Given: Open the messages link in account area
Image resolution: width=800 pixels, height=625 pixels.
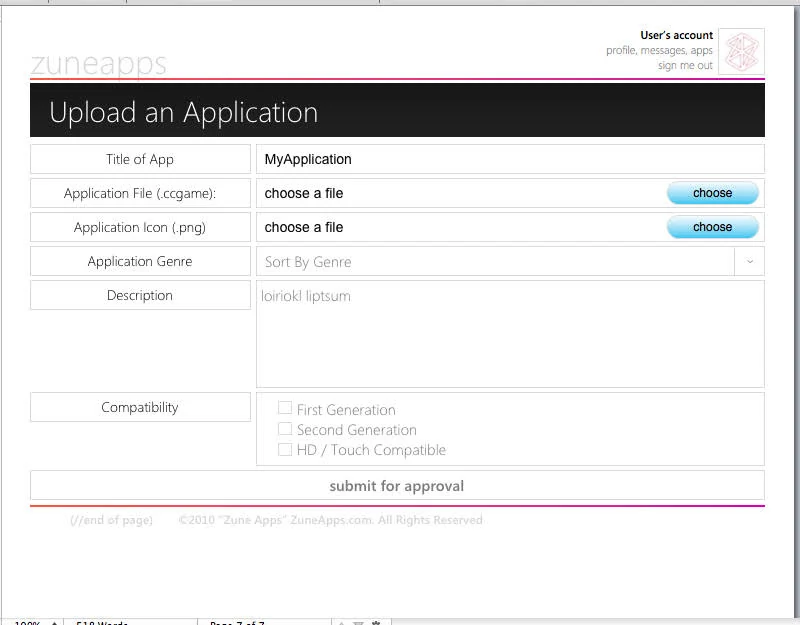Looking at the screenshot, I should point(663,51).
